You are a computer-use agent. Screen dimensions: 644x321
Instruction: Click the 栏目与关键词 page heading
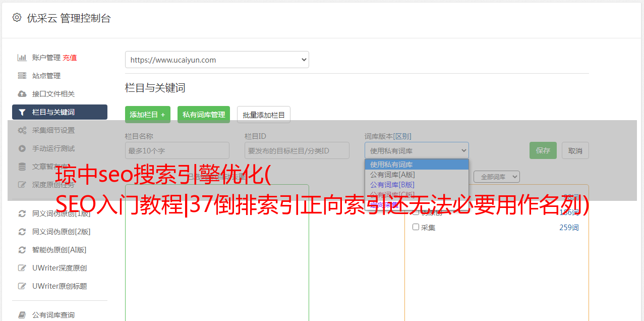(x=155, y=88)
